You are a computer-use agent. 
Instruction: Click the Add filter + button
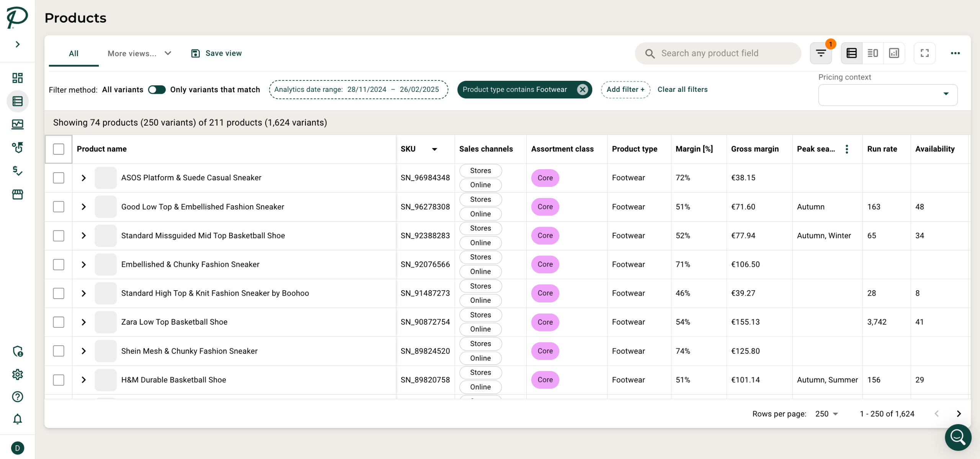[625, 90]
